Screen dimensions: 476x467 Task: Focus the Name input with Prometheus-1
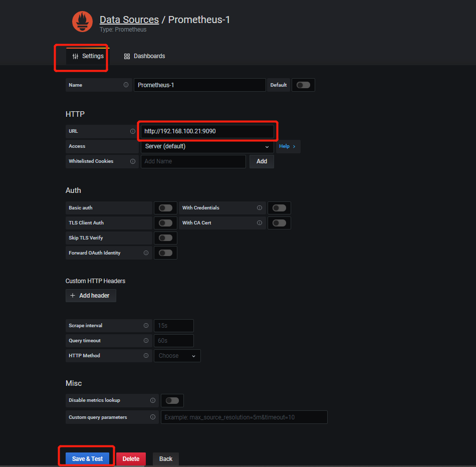pyautogui.click(x=200, y=85)
